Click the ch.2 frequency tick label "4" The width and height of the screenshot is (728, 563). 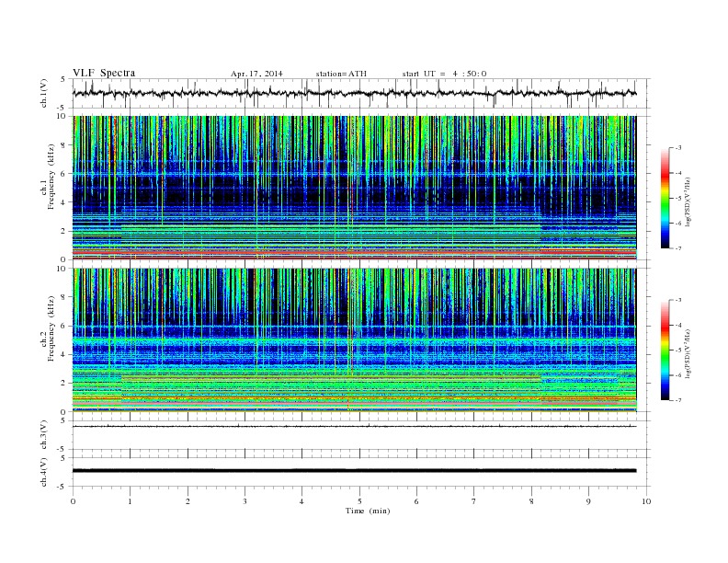pos(63,355)
